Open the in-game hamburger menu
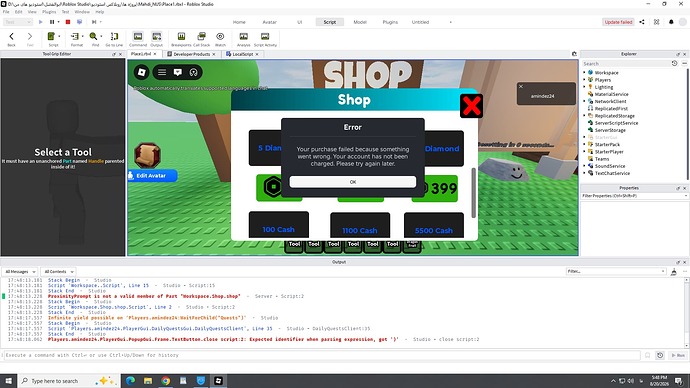This screenshot has width=690, height=388. tap(162, 72)
